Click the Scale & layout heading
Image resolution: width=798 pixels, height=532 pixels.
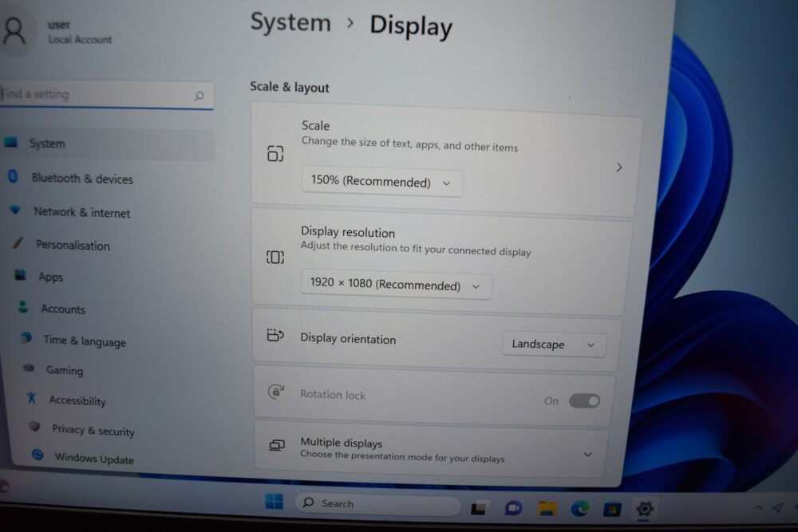pos(290,87)
